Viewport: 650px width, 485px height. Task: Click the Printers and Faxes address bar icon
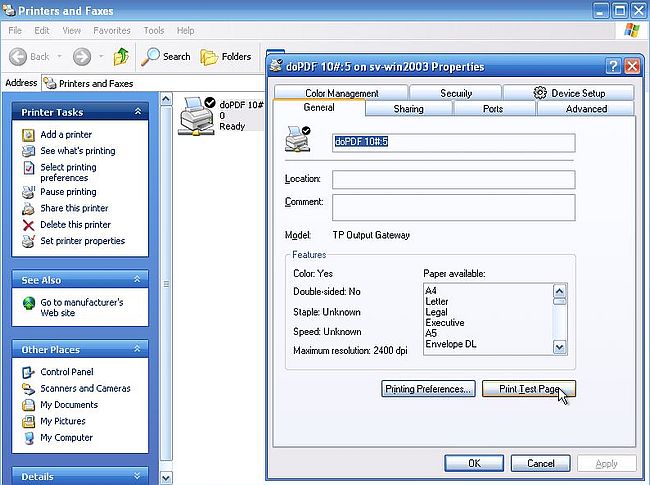(50, 83)
